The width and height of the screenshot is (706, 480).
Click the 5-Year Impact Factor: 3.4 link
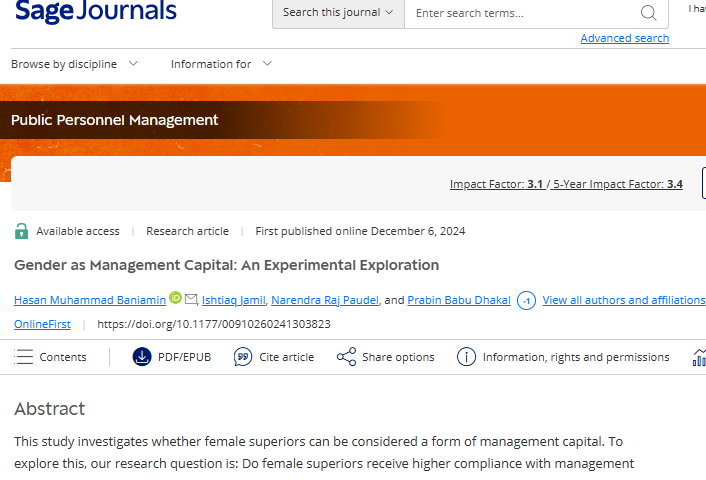pyautogui.click(x=618, y=184)
